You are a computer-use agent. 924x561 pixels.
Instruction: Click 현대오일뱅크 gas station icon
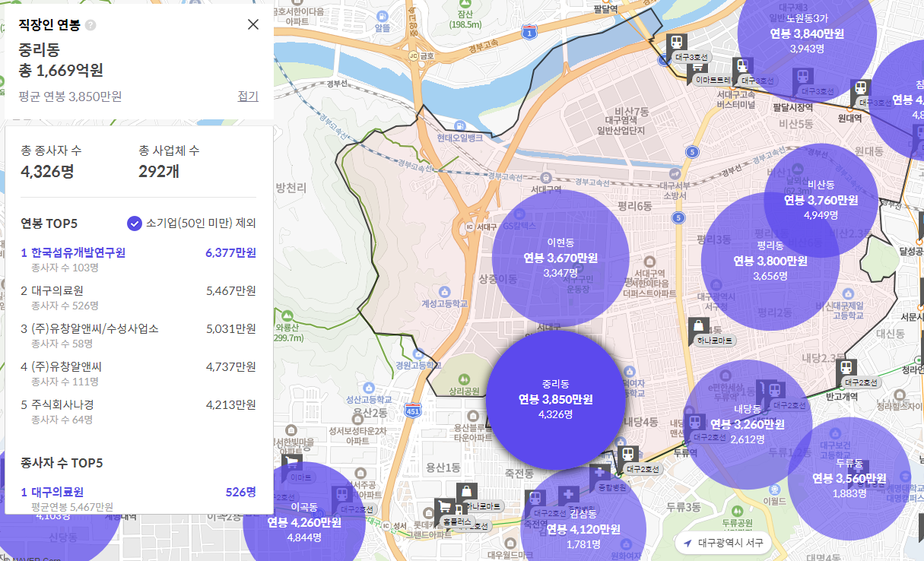click(x=459, y=125)
